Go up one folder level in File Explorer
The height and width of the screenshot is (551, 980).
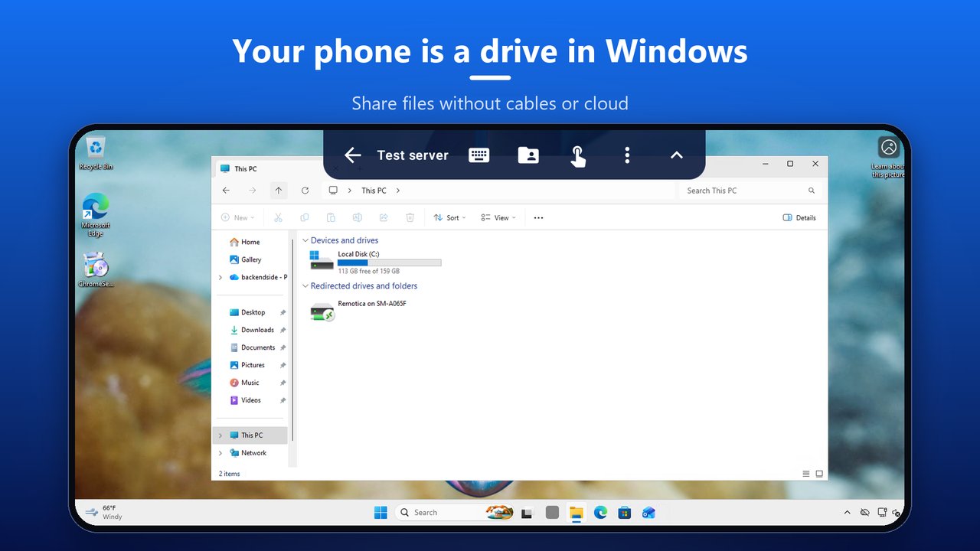pyautogui.click(x=279, y=191)
